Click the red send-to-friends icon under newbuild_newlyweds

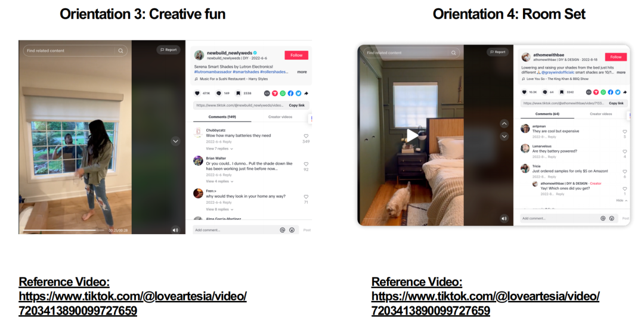(275, 94)
